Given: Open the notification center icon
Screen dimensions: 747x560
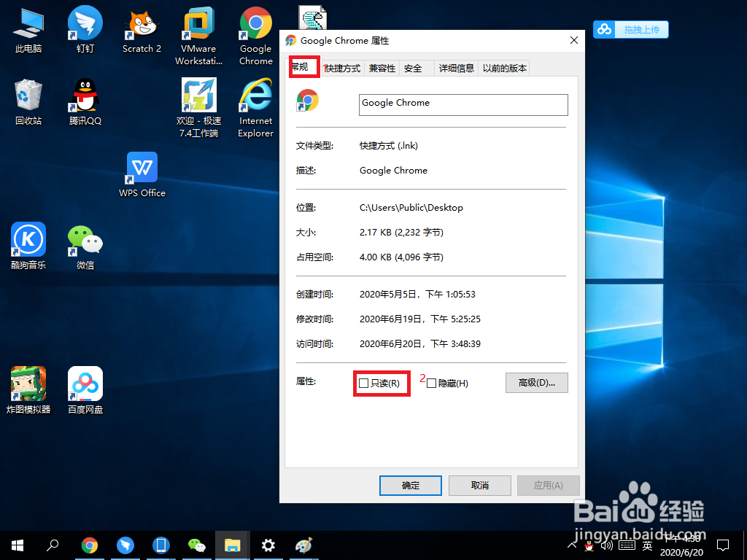Looking at the screenshot, I should [x=723, y=545].
